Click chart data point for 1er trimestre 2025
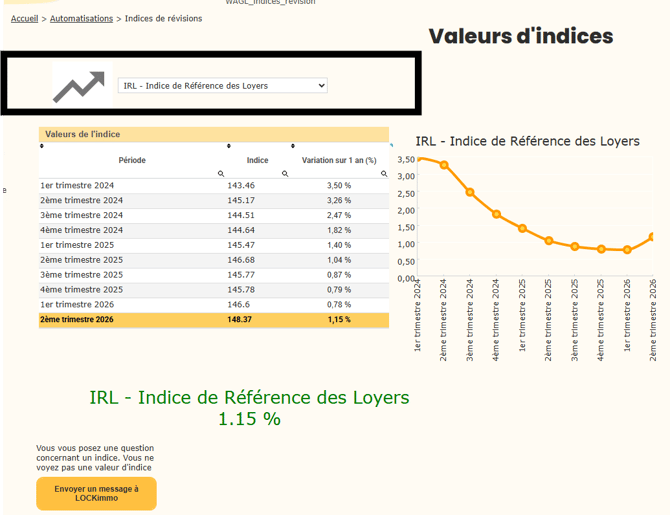Image resolution: width=670 pixels, height=515 pixels. (x=522, y=229)
